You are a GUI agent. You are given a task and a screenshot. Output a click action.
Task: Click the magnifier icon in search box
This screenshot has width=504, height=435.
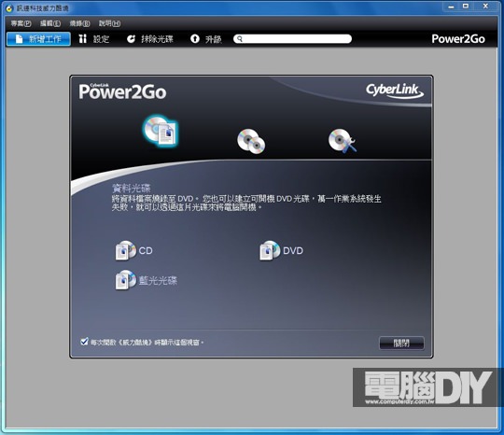(x=240, y=39)
